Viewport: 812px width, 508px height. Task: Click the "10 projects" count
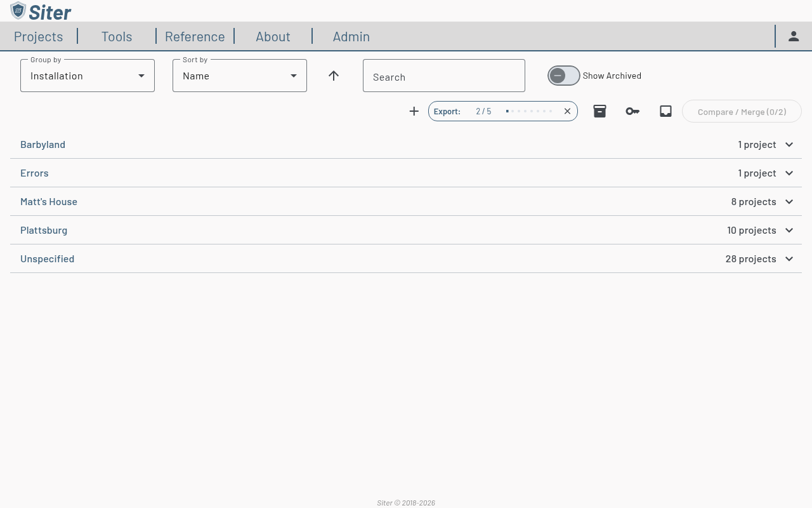click(x=752, y=230)
